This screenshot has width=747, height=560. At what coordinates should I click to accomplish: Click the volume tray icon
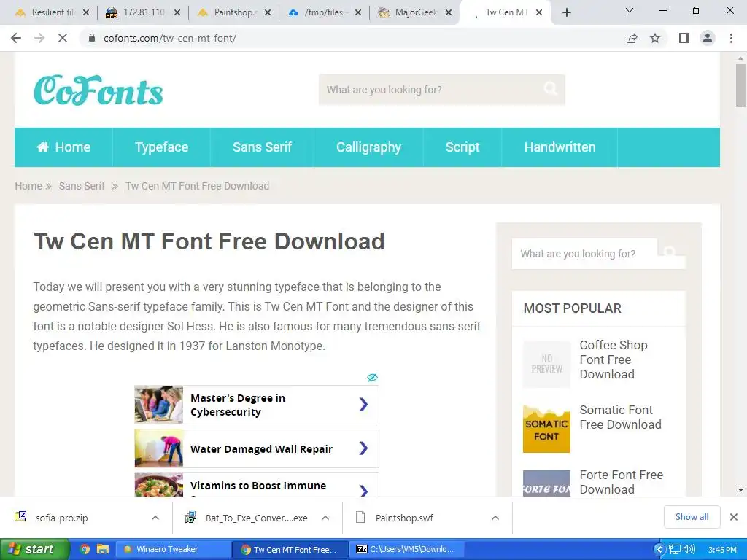click(x=689, y=550)
